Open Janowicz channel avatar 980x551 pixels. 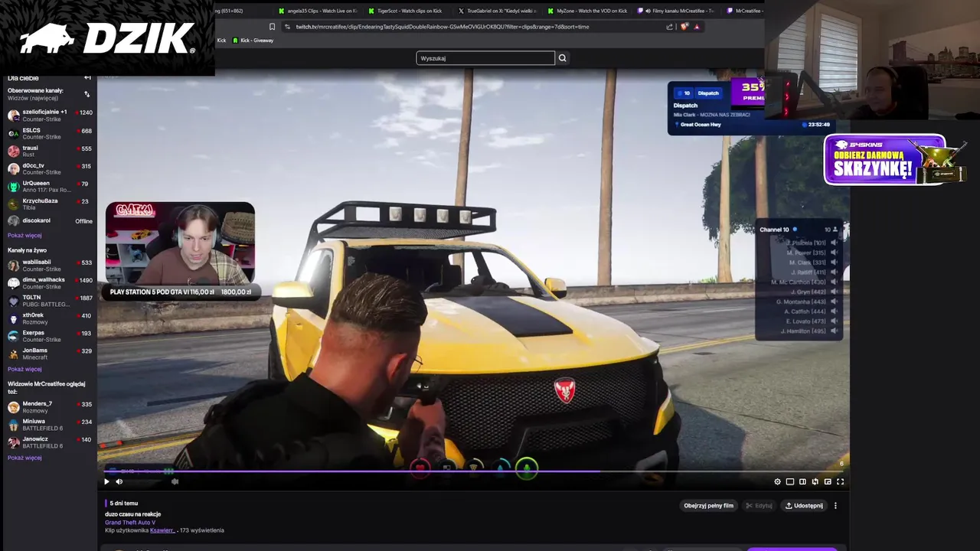point(13,442)
